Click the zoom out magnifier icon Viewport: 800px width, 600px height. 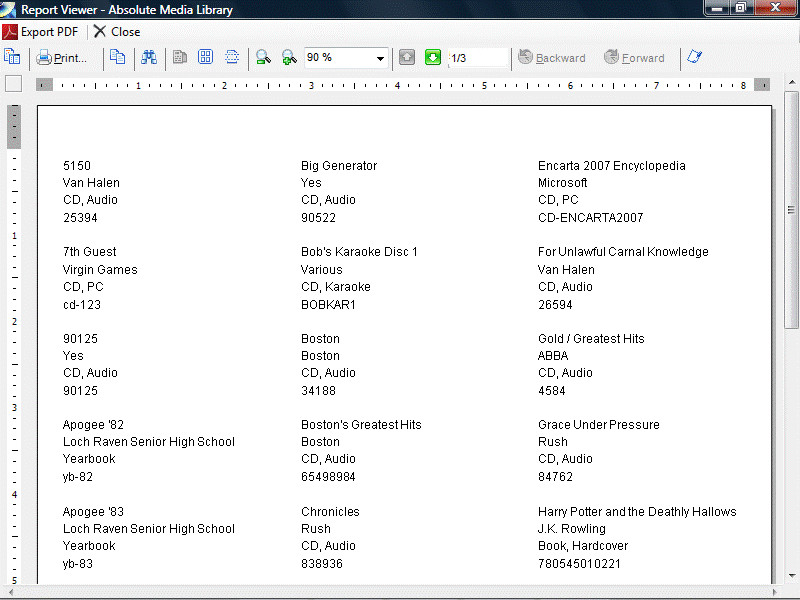[263, 57]
